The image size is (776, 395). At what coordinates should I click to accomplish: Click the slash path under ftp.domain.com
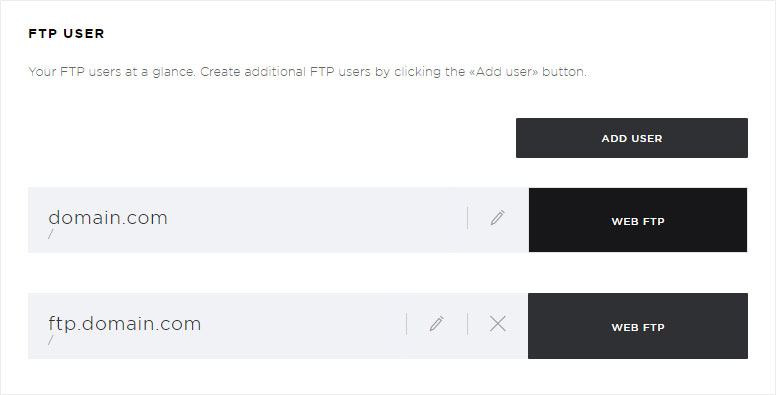pyautogui.click(x=50, y=340)
